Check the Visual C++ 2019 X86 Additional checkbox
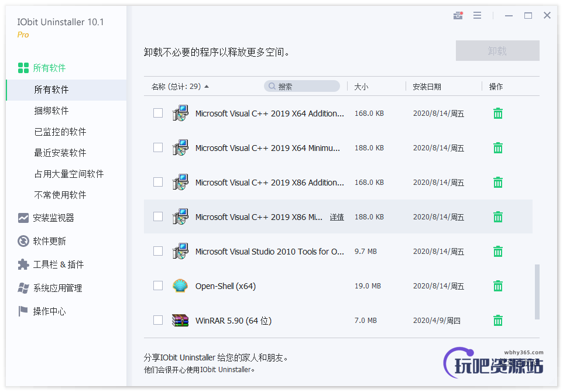Screen dimensions: 563x392 (158, 182)
